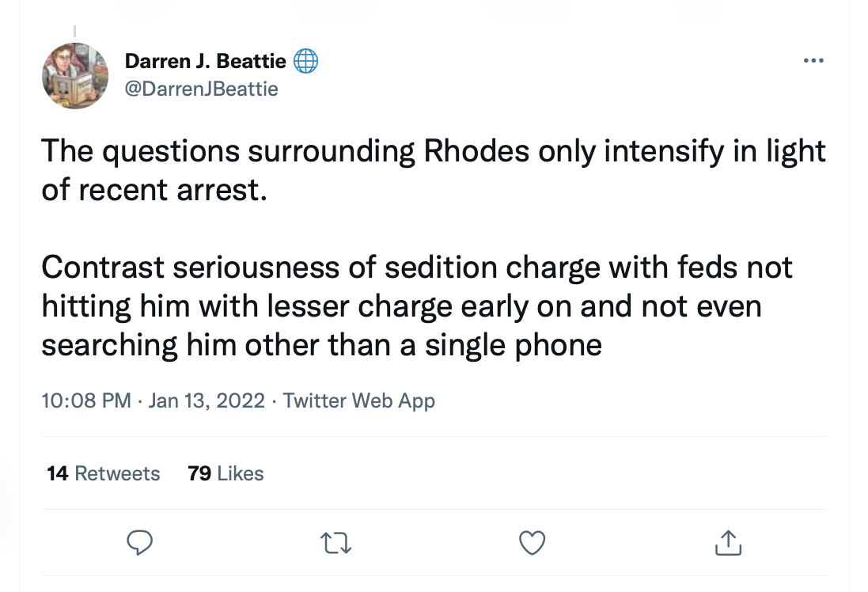Share the tweet via the share icon

pyautogui.click(x=728, y=543)
